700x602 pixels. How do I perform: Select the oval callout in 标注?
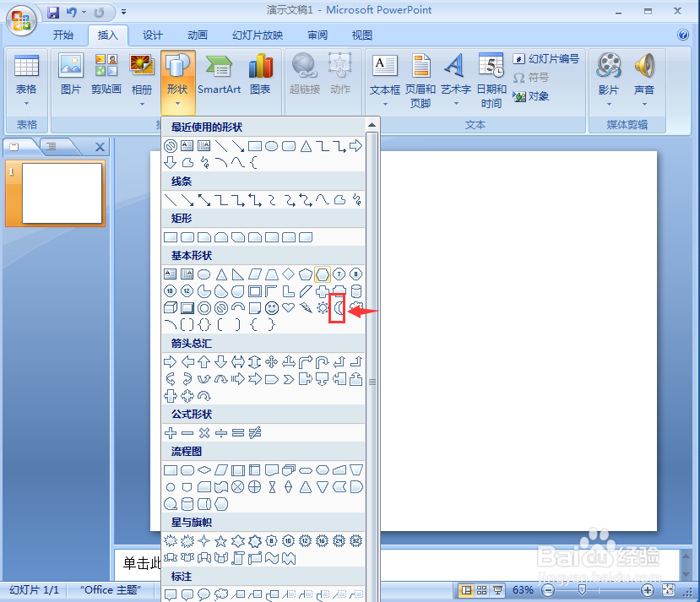204,594
